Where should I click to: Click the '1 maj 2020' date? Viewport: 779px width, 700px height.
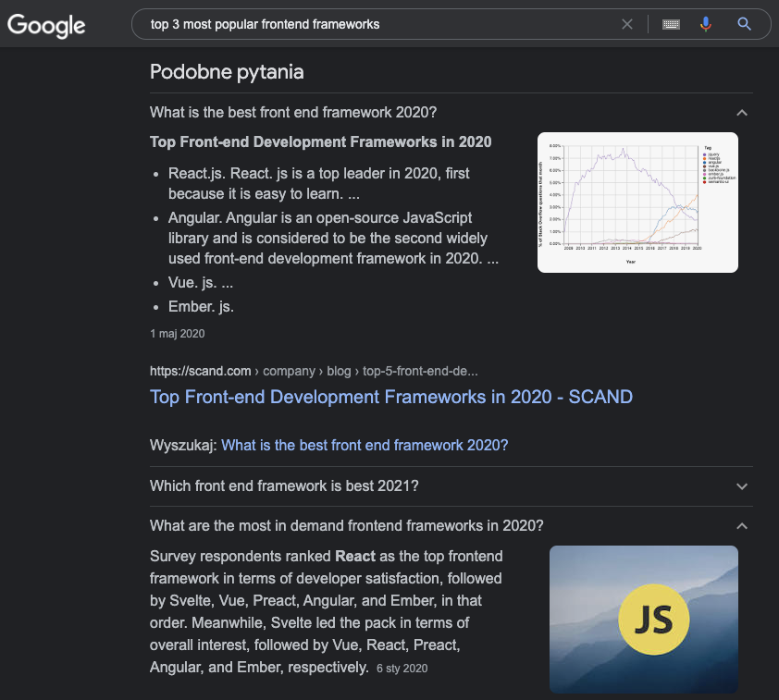178,334
